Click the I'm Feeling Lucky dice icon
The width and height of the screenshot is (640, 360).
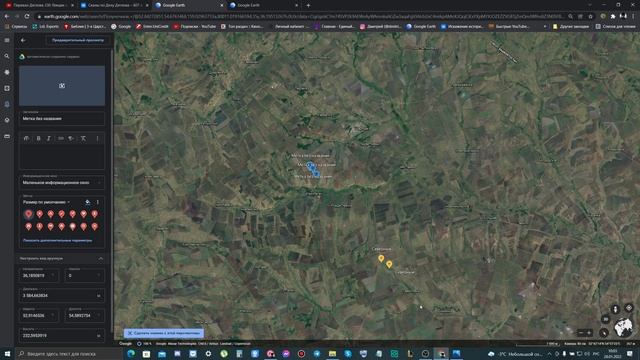click(7, 88)
